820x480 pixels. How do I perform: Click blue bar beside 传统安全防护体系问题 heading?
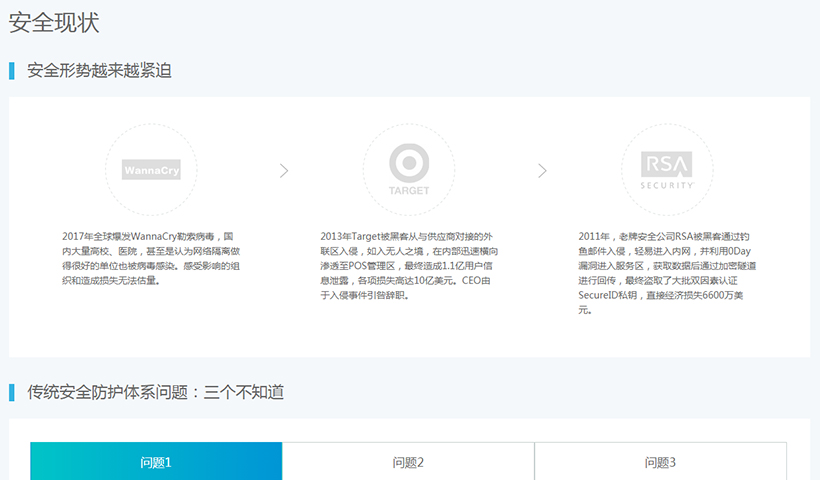click(12, 392)
